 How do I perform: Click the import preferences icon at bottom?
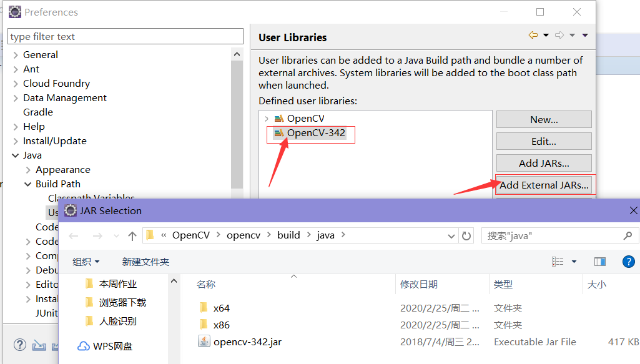coord(39,345)
